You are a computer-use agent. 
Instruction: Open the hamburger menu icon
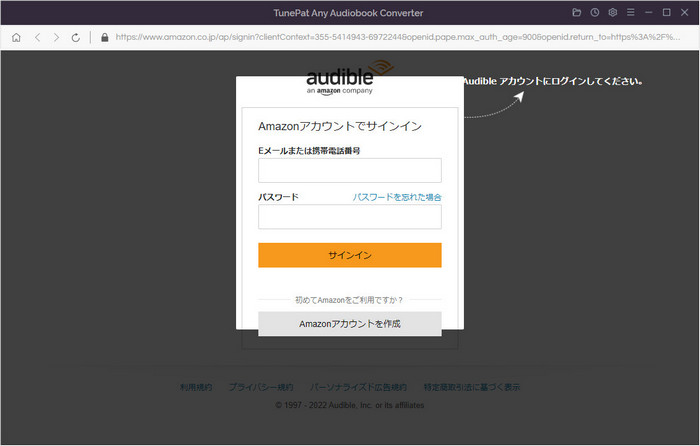click(630, 13)
